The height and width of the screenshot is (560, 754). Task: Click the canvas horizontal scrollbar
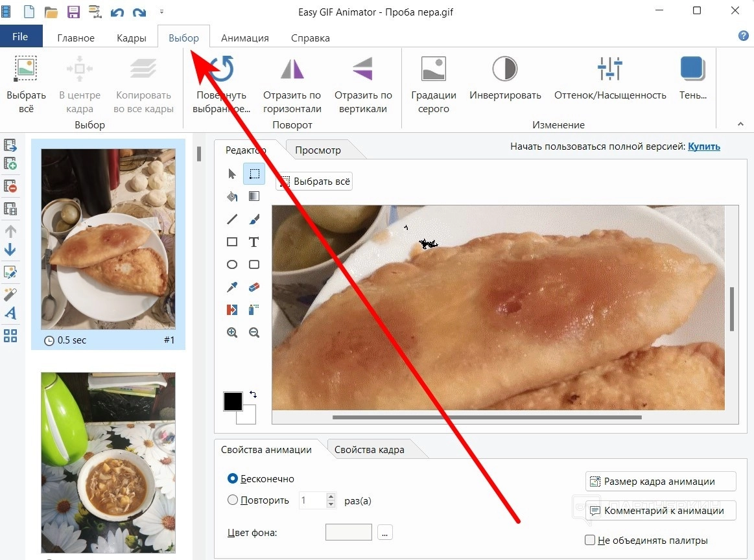click(x=487, y=417)
